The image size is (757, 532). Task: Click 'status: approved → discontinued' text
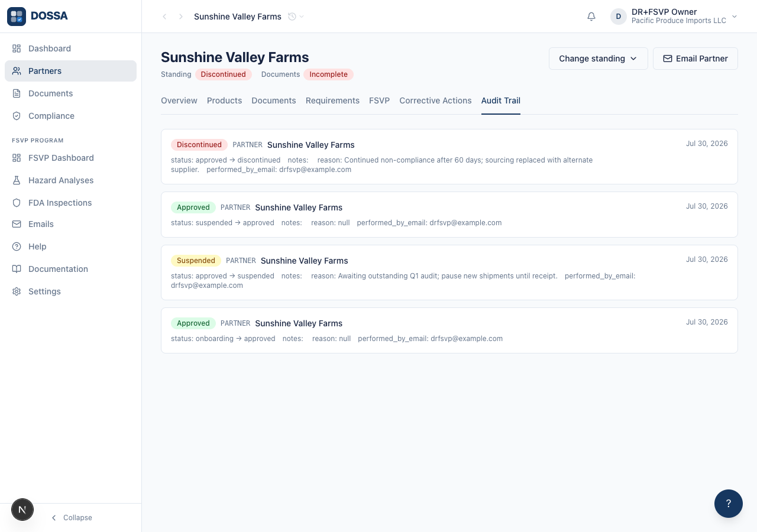226,160
